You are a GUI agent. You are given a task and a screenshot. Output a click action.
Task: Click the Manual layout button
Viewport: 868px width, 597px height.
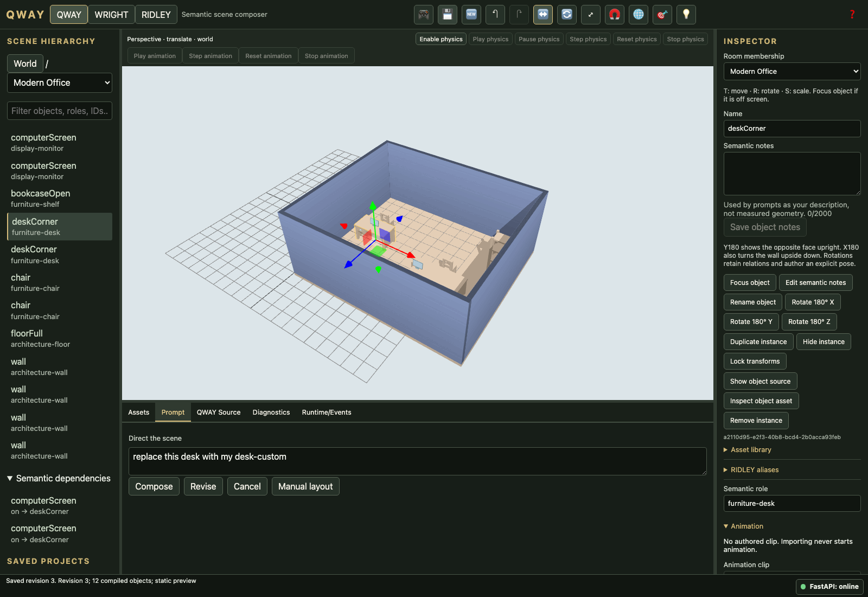(x=305, y=486)
